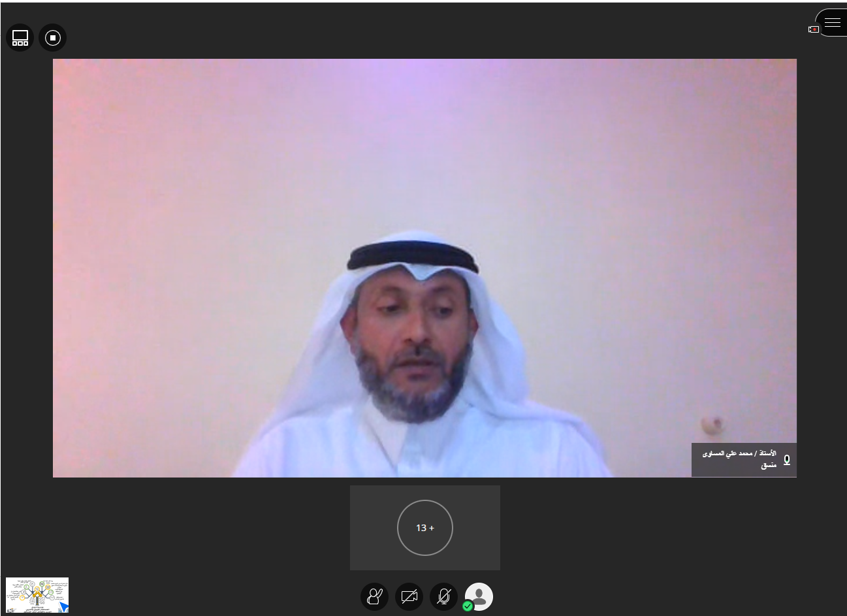847x616 pixels.
Task: Stop the session recording
Action: pos(53,38)
